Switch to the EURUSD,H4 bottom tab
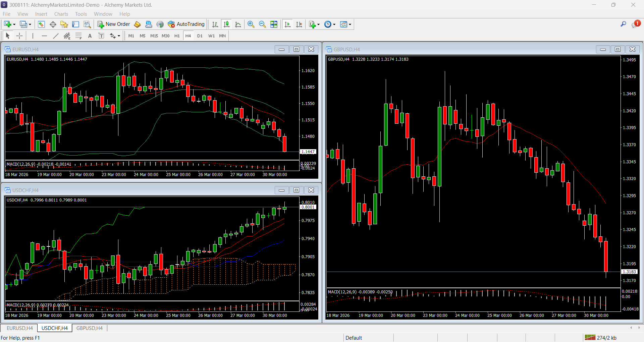644x342 pixels. (x=20, y=328)
